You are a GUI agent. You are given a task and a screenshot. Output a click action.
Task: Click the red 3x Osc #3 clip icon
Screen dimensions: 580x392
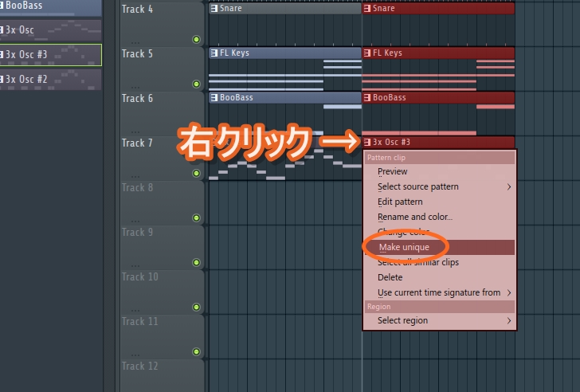click(367, 143)
